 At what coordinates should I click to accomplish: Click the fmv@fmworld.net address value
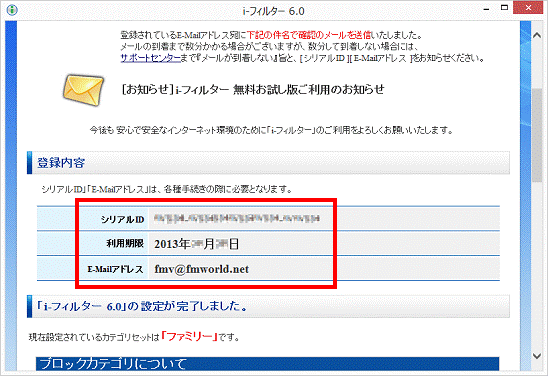coord(202,269)
